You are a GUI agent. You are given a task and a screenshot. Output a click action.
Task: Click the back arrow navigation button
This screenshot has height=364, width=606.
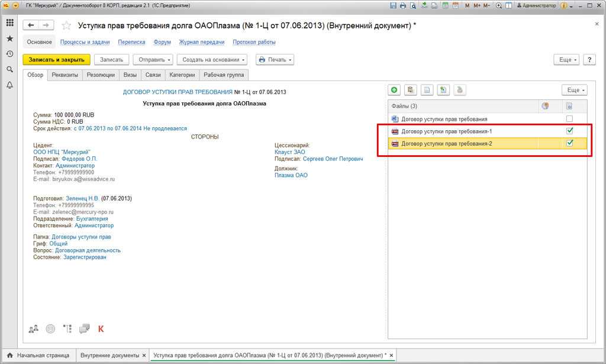31,25
